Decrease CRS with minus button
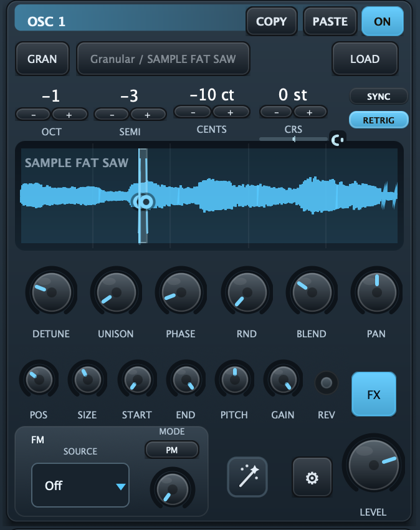The image size is (420, 530). [276, 112]
